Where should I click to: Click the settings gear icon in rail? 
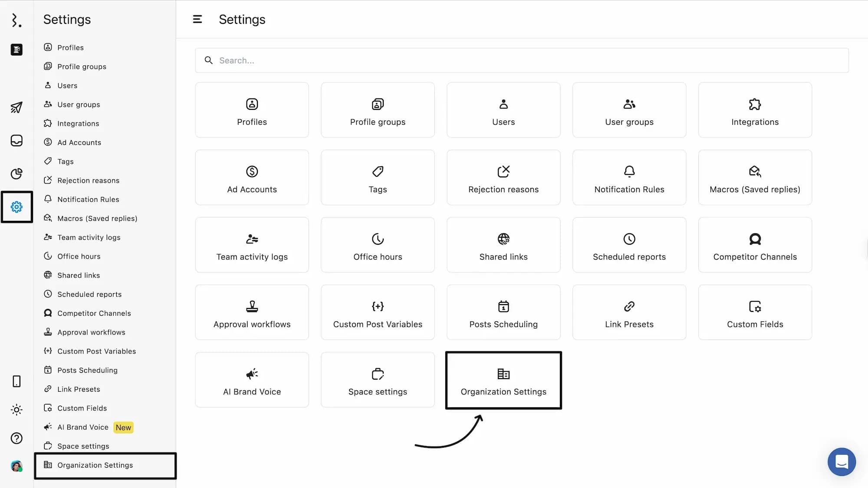point(16,207)
